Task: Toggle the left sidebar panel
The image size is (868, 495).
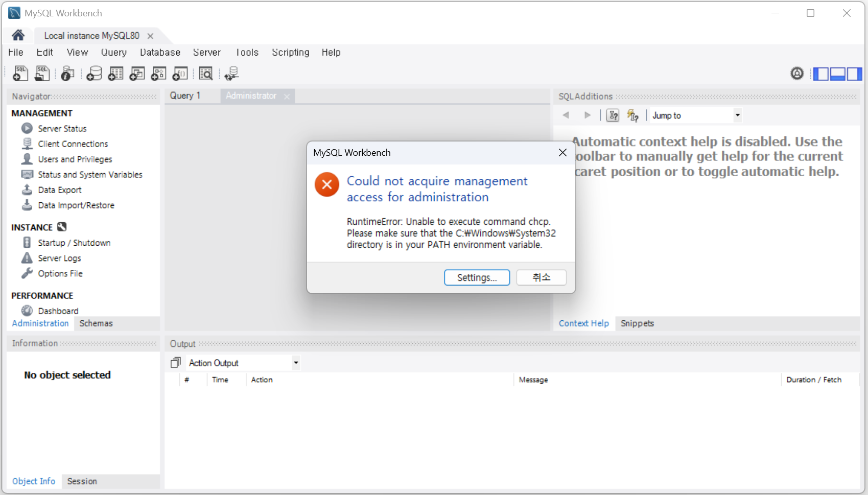Action: [x=820, y=74]
